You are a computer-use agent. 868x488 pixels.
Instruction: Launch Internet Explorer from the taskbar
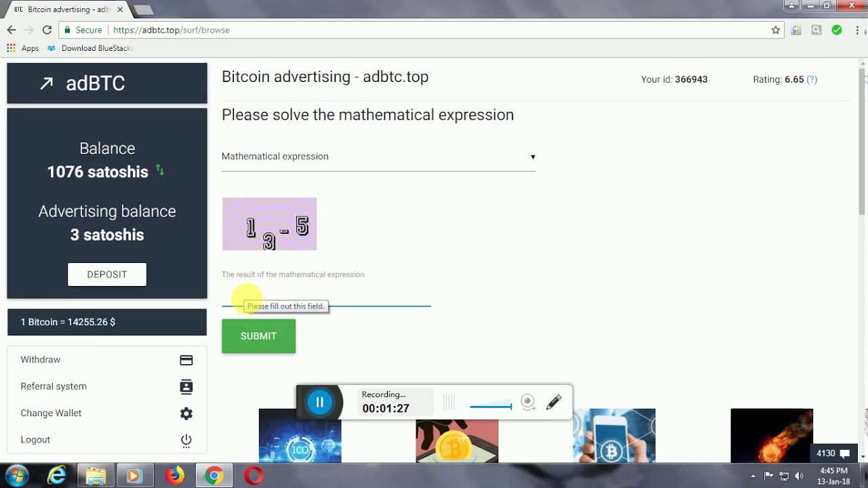point(56,476)
